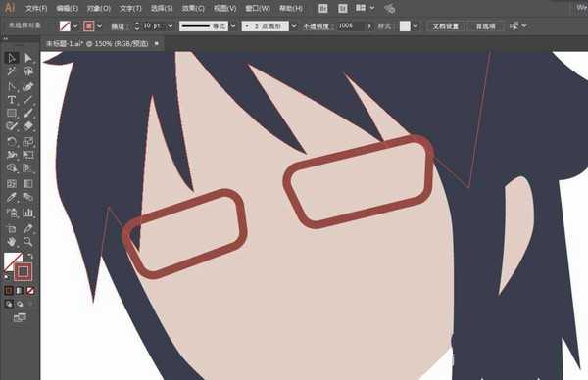Expand the stroke weight dropdown

coord(171,26)
